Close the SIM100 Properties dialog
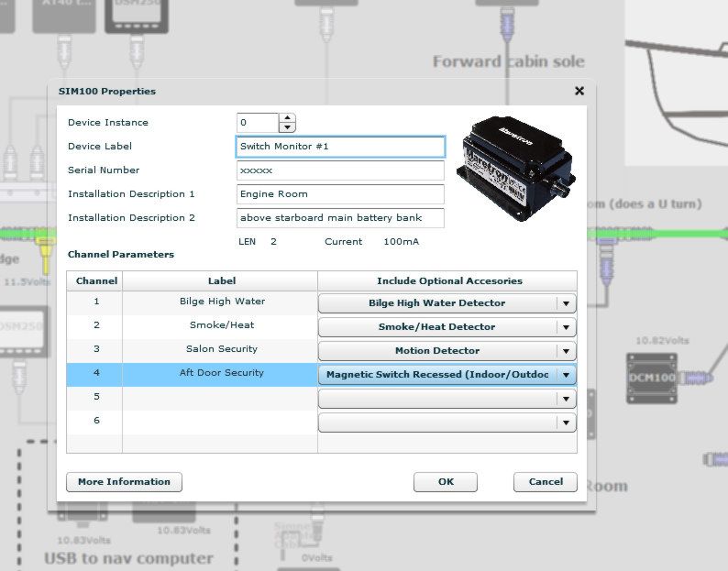The image size is (728, 571). (579, 91)
